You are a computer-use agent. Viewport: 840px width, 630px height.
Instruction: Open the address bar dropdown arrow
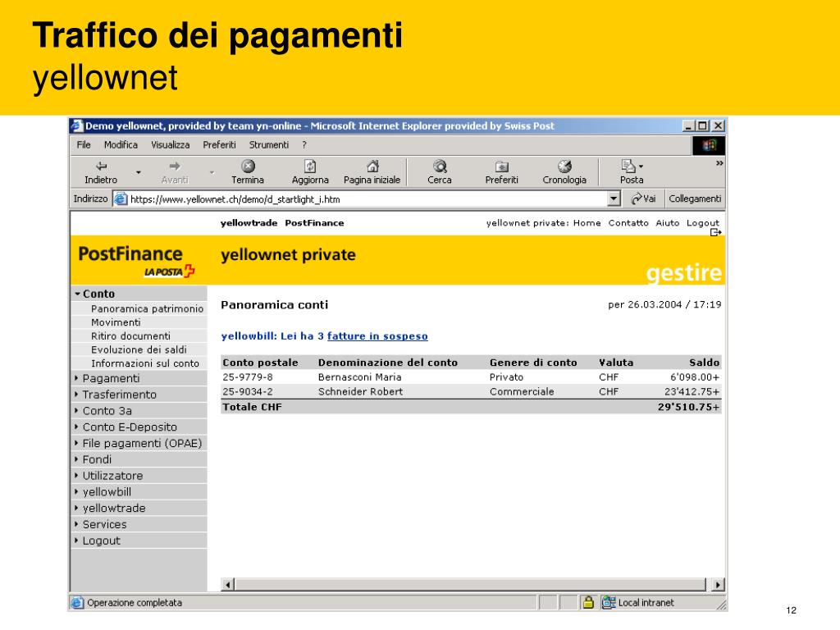pos(614,199)
